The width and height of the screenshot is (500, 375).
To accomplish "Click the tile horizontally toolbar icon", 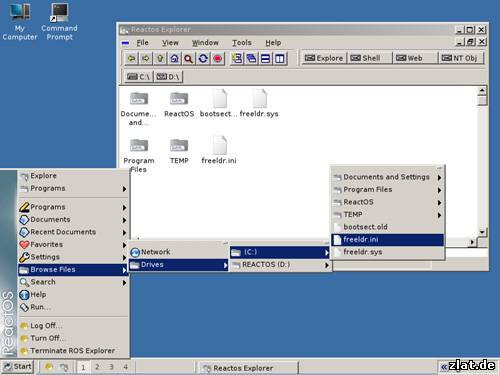I will click(266, 59).
